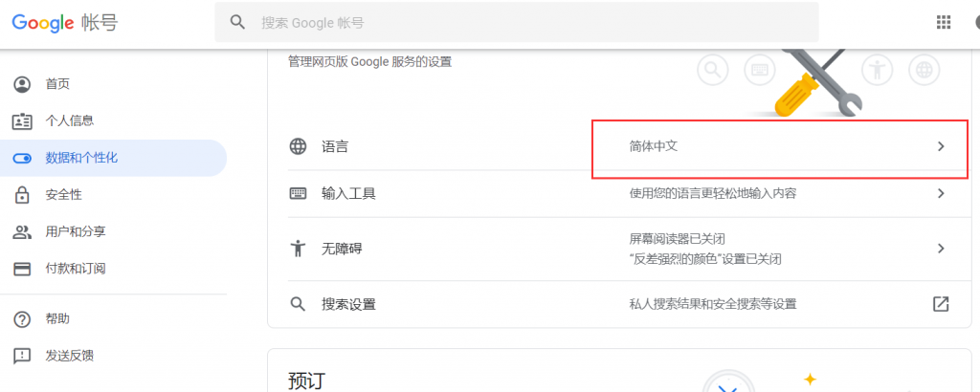Open 搜索设置 via external link icon
The width and height of the screenshot is (980, 392).
[x=941, y=304]
